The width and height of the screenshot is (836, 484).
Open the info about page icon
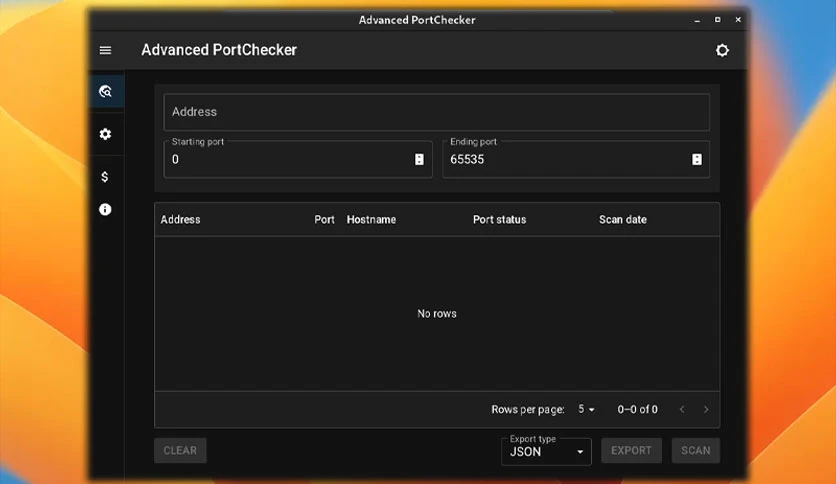(105, 209)
